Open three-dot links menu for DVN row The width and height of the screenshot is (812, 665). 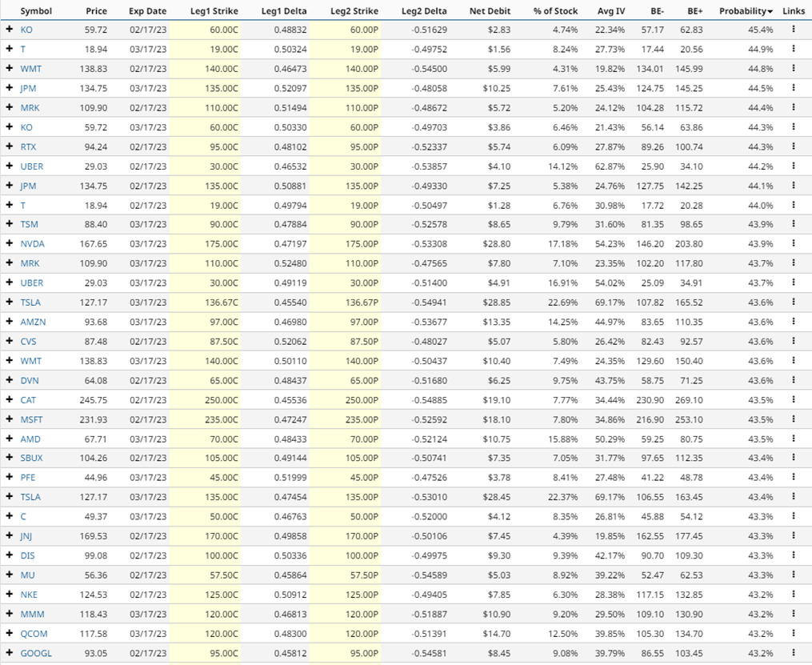coord(793,380)
